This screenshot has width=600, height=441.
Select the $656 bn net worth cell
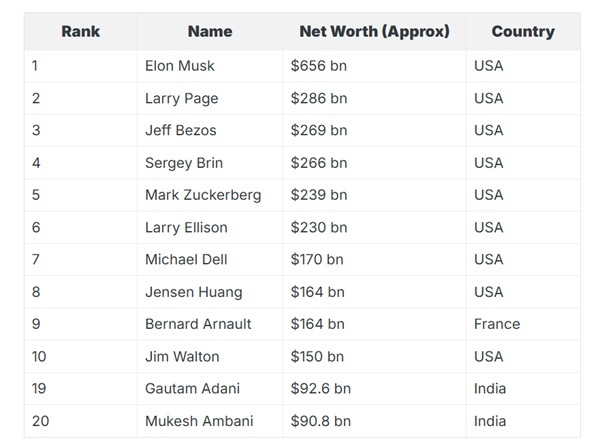click(x=319, y=66)
